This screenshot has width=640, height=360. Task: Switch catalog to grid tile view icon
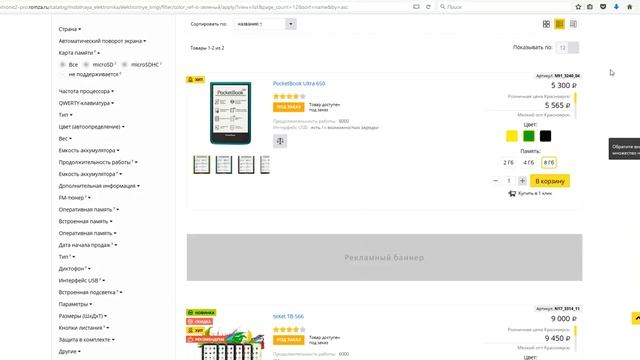point(546,24)
